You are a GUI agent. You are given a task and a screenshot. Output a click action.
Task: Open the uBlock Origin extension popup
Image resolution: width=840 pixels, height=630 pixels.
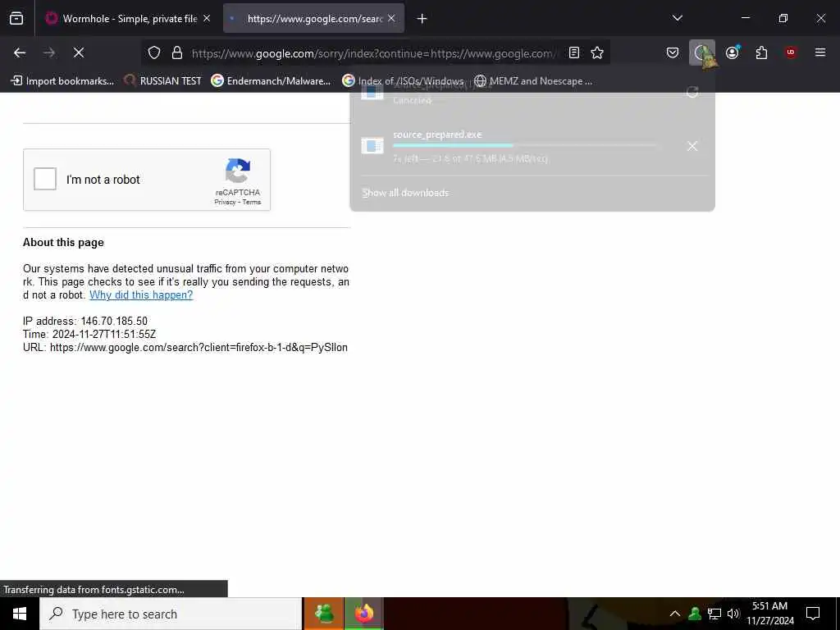791,52
